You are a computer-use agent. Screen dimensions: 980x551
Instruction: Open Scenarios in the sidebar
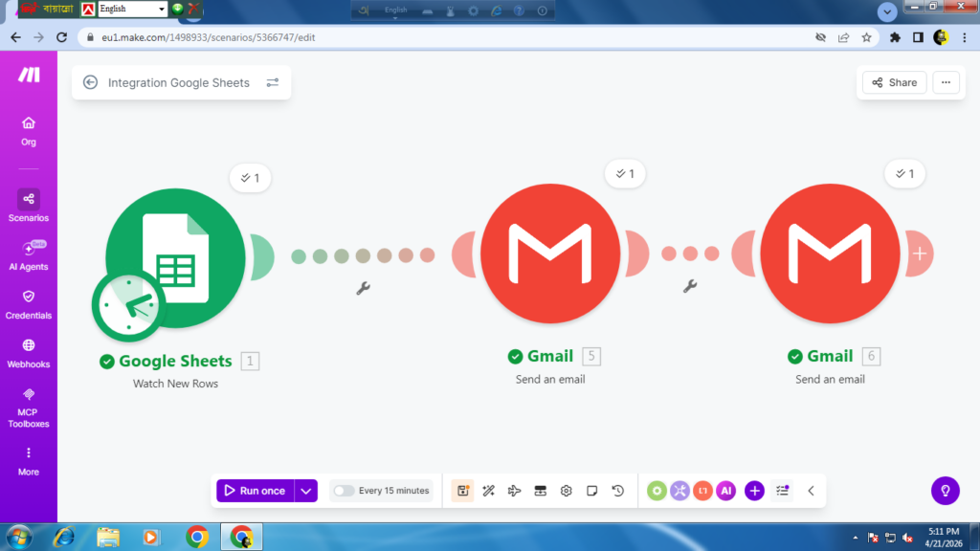coord(28,207)
